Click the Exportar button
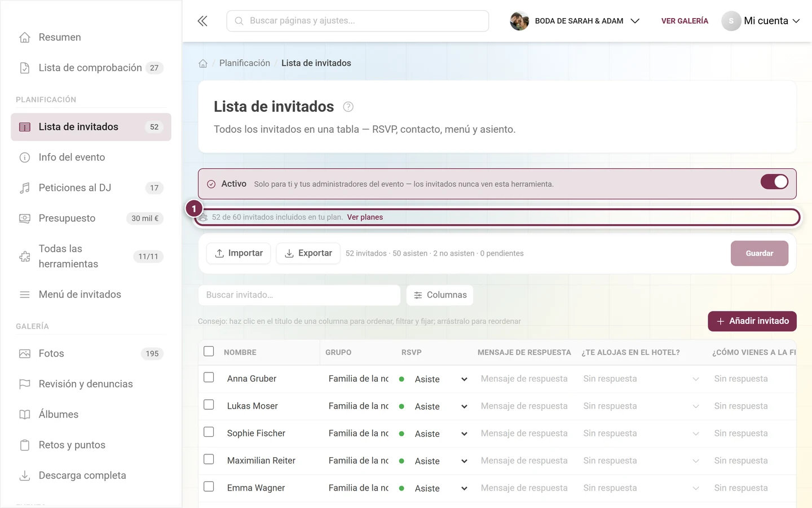Screen dimensions: 812x508 [308, 253]
